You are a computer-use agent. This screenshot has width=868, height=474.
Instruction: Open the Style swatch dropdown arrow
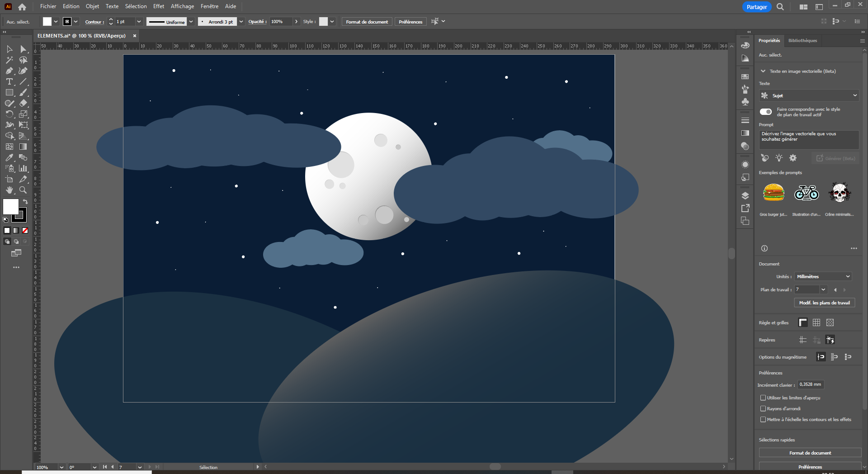(x=332, y=21)
